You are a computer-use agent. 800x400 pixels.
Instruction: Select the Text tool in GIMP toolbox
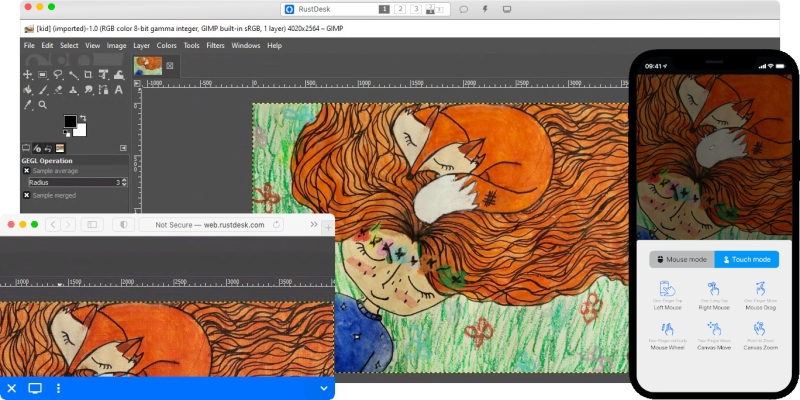(x=119, y=89)
